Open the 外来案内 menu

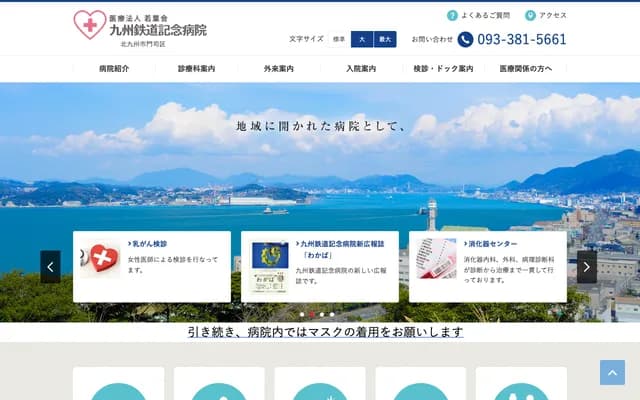tap(279, 69)
